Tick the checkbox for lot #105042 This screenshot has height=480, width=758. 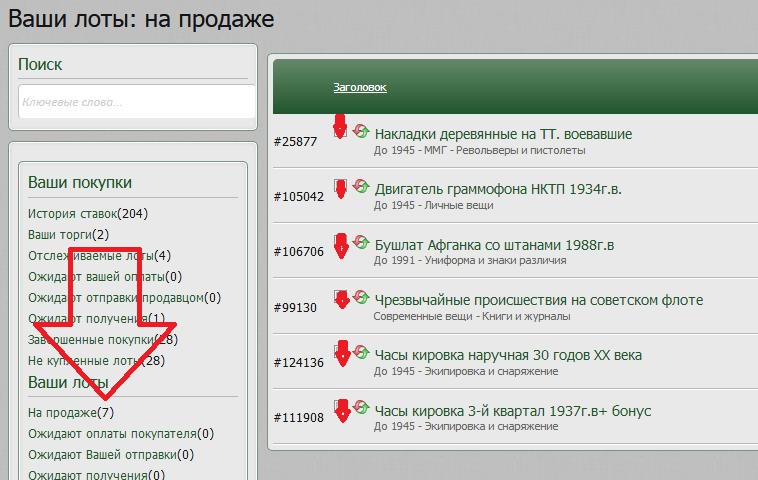(340, 186)
